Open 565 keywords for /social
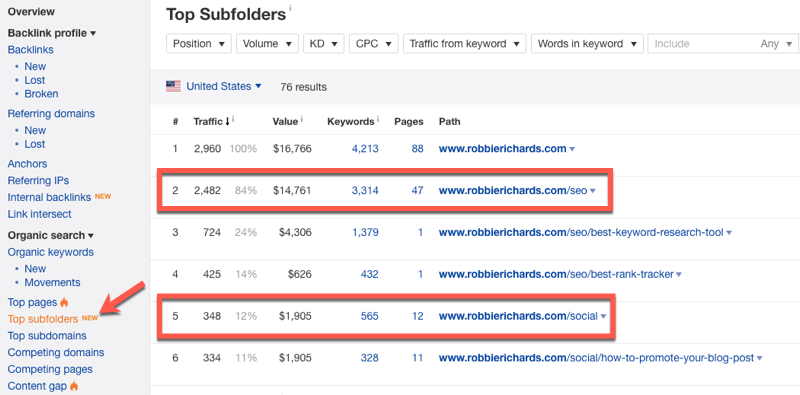Screen dimensions: 800x395 [x=369, y=316]
